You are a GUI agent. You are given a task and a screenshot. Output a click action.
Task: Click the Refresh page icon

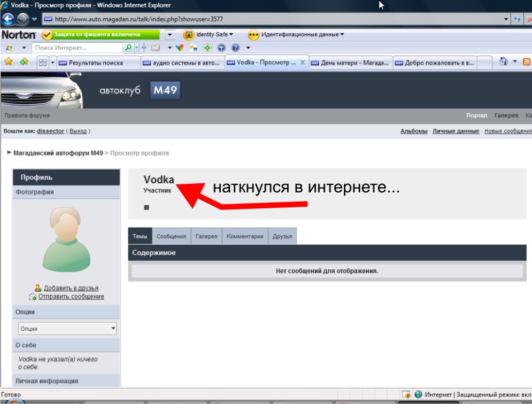pos(517,19)
